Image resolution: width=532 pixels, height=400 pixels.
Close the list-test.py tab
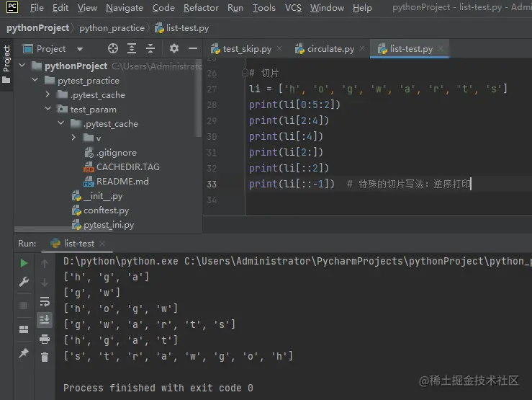[x=441, y=48]
